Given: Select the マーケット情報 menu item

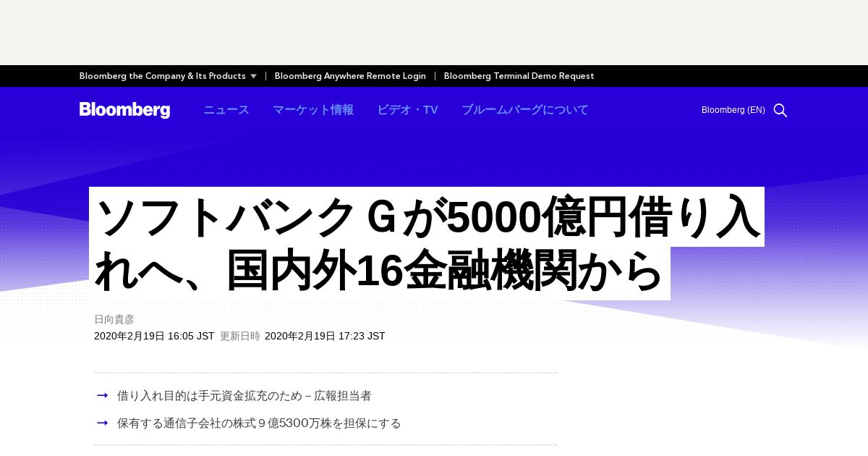Looking at the screenshot, I should pyautogui.click(x=313, y=110).
